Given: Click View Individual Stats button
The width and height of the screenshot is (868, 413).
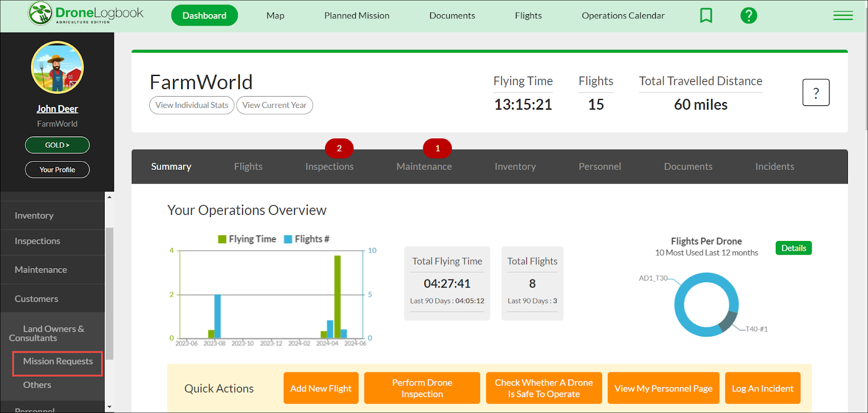Looking at the screenshot, I should click(192, 105).
